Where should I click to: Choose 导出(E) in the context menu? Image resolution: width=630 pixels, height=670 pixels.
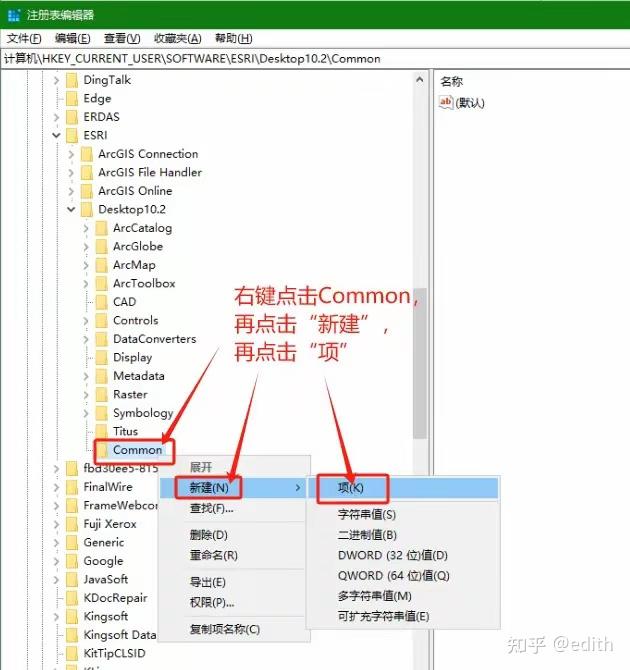tap(208, 582)
